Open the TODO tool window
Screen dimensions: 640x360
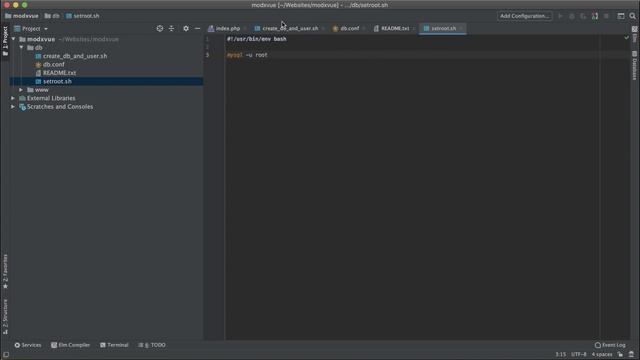pos(152,345)
